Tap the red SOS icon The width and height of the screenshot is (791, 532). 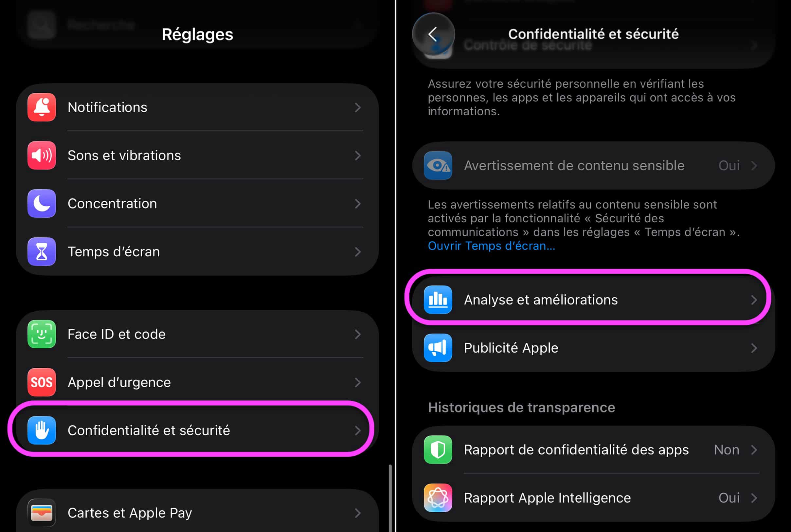coord(42,382)
